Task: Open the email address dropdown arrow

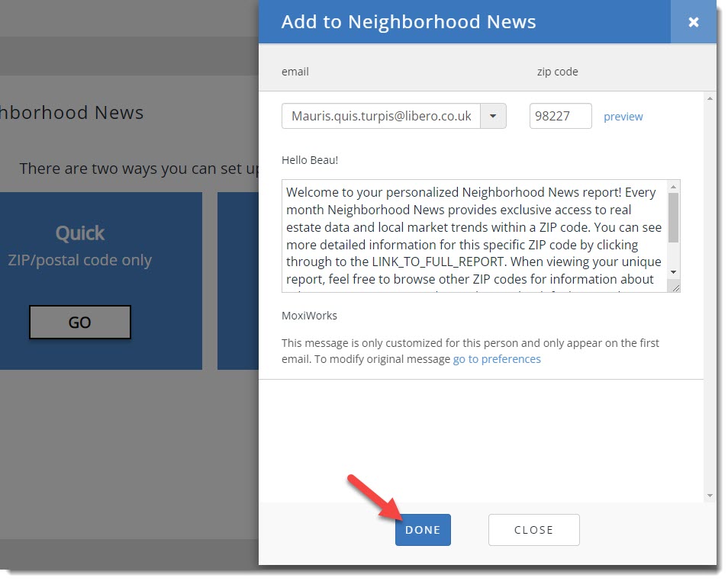Action: click(x=493, y=117)
